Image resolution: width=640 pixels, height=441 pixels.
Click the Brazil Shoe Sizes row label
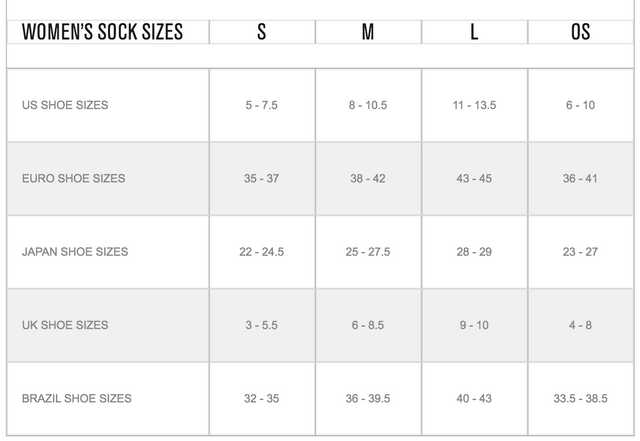pos(77,398)
